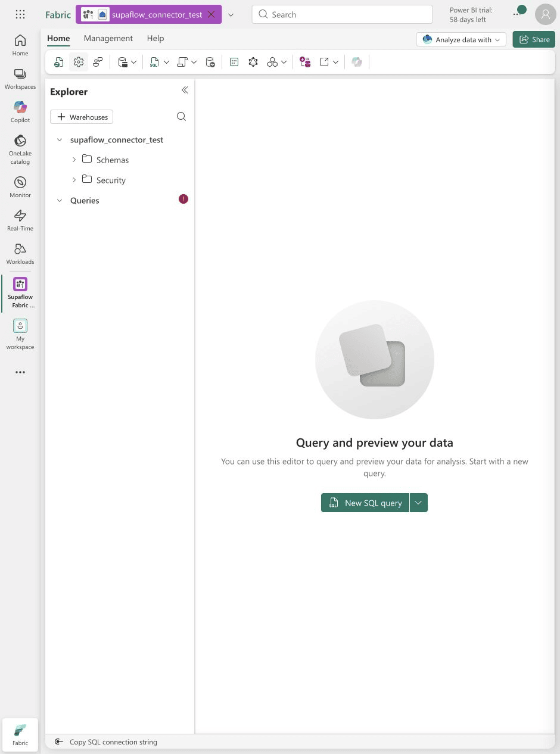Image resolution: width=560 pixels, height=754 pixels.
Task: Click the Share button
Action: (534, 39)
